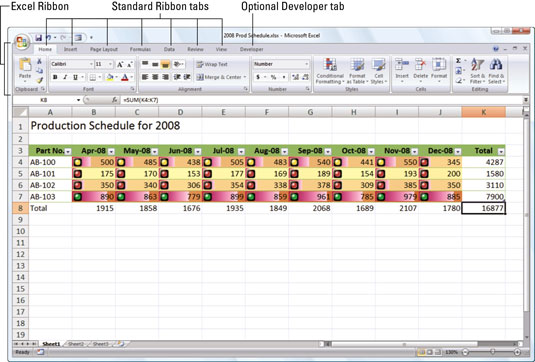
Task: Open Cell Styles gallery
Action: [x=378, y=71]
